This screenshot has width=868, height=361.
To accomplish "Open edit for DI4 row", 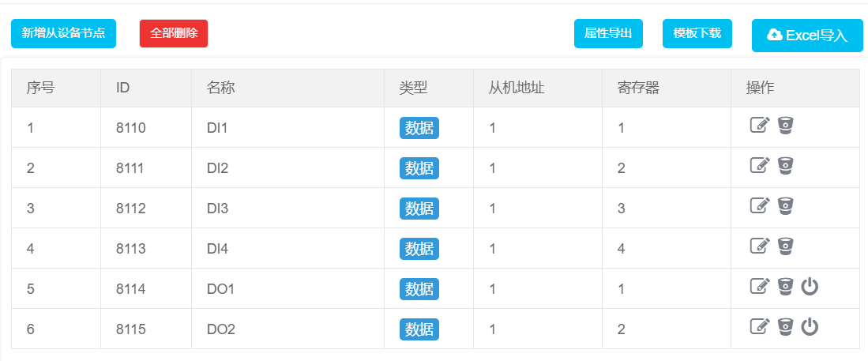I will (x=759, y=246).
